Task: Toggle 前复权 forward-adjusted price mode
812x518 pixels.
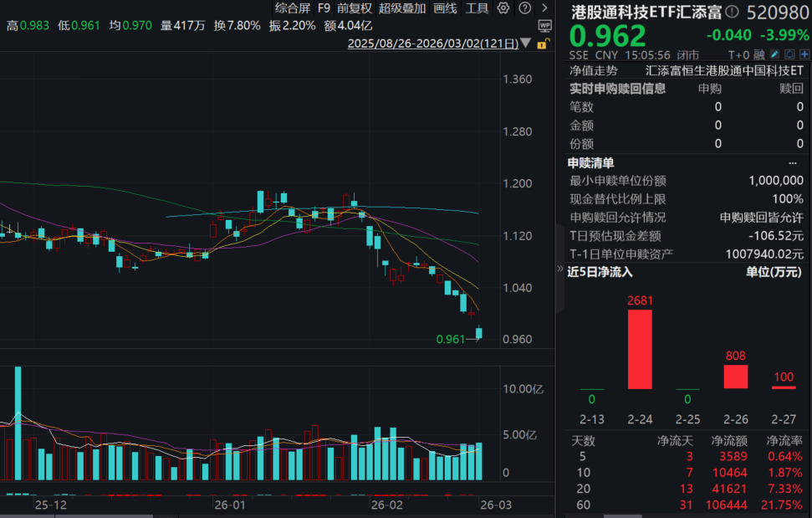Action: (x=356, y=8)
